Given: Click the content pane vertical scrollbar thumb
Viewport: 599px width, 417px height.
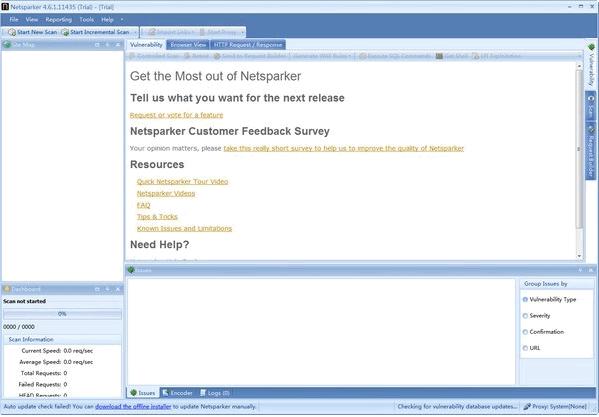Looking at the screenshot, I should click(580, 149).
